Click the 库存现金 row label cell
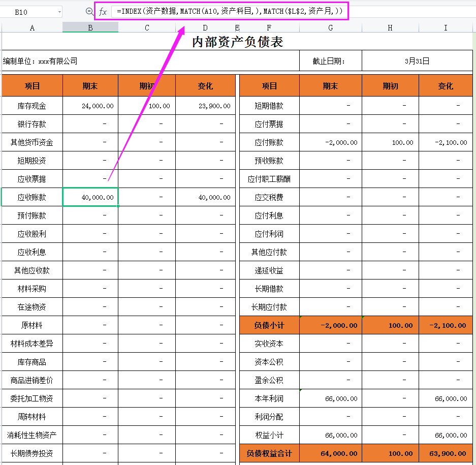 click(32, 106)
